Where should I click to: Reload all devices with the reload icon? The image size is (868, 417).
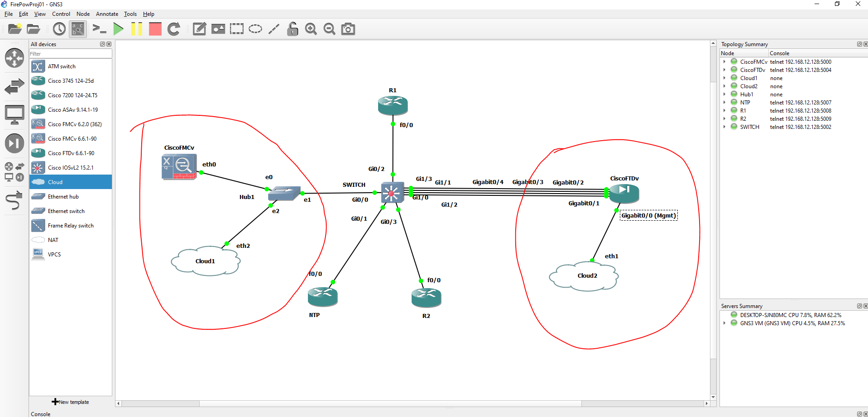click(174, 29)
